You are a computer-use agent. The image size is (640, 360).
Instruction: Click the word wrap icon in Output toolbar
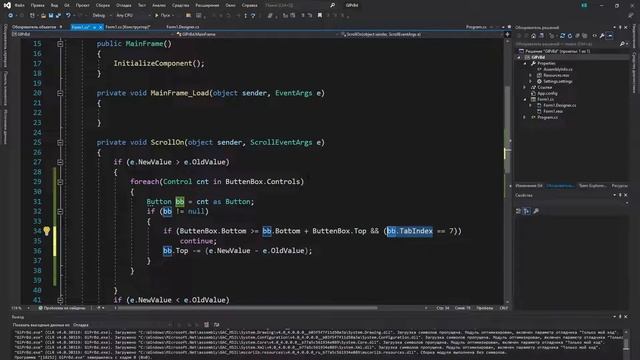coord(216,324)
